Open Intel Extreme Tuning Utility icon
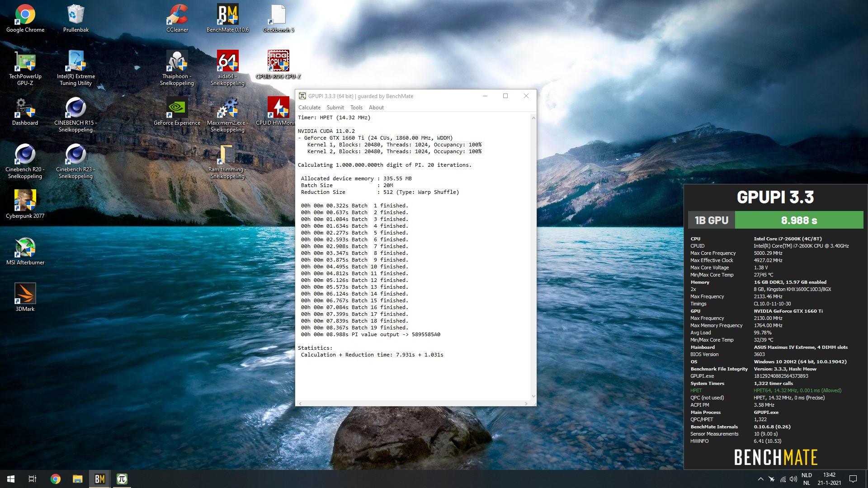This screenshot has height=488, width=868. 76,68
